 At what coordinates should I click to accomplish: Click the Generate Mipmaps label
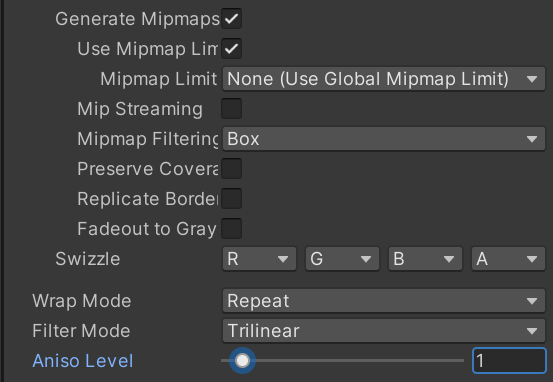(x=138, y=19)
